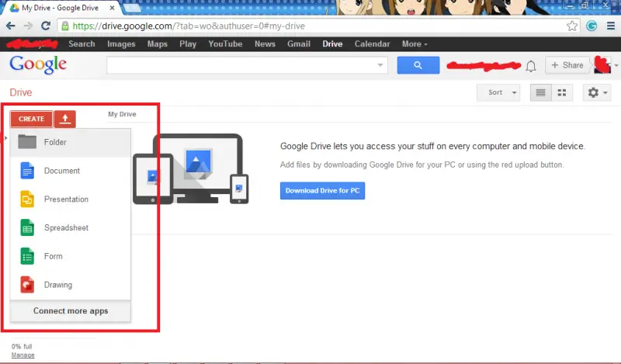This screenshot has height=364, width=621.
Task: Open the notifications bell
Action: 531,66
